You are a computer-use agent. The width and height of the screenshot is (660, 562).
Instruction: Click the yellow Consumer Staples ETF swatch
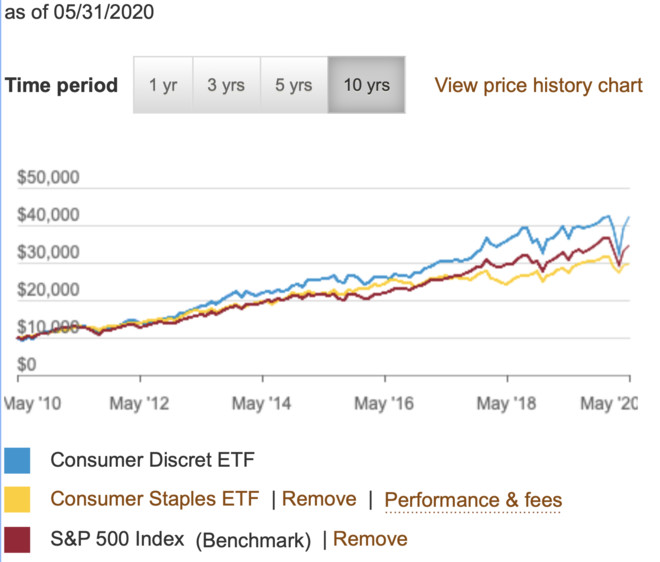pos(18,499)
